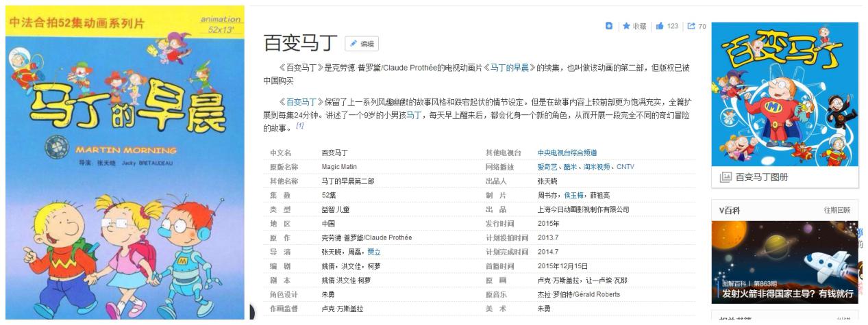Open the 酷米 link

tap(571, 166)
